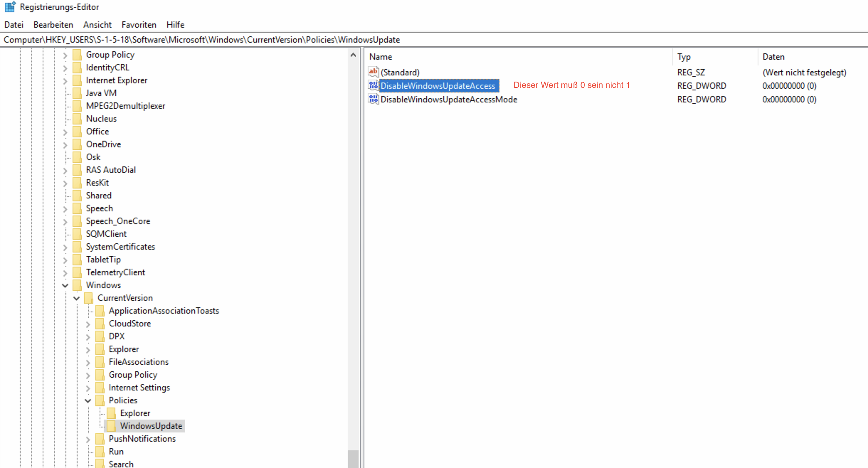
Task: Open the Bearbeiten menu
Action: point(53,25)
